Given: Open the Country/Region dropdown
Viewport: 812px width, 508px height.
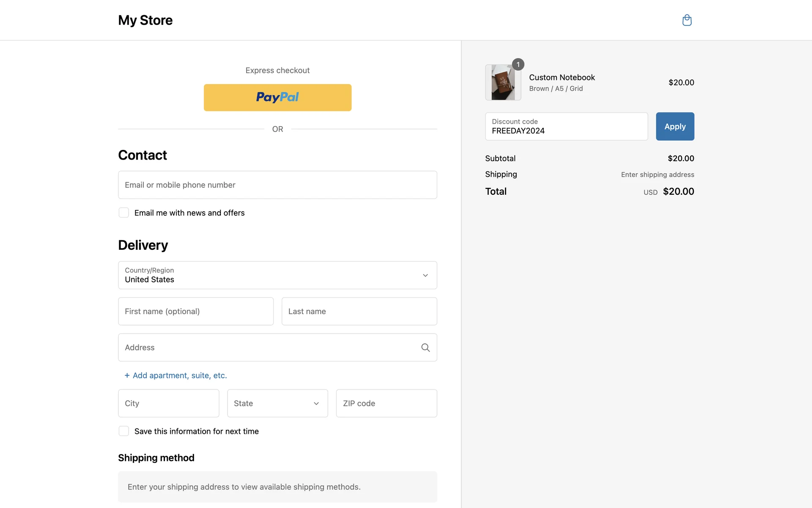Looking at the screenshot, I should pyautogui.click(x=271, y=275).
